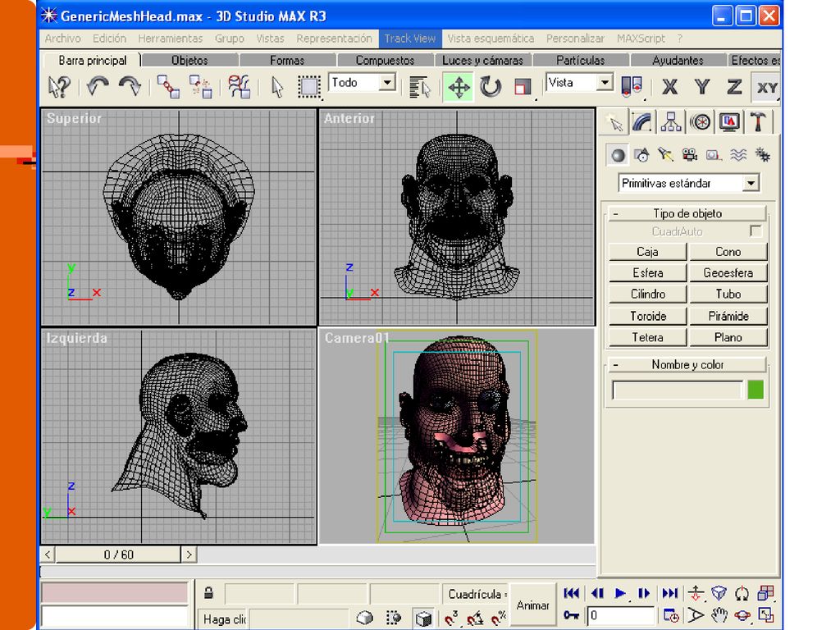Redo the last undone action

coord(130,86)
